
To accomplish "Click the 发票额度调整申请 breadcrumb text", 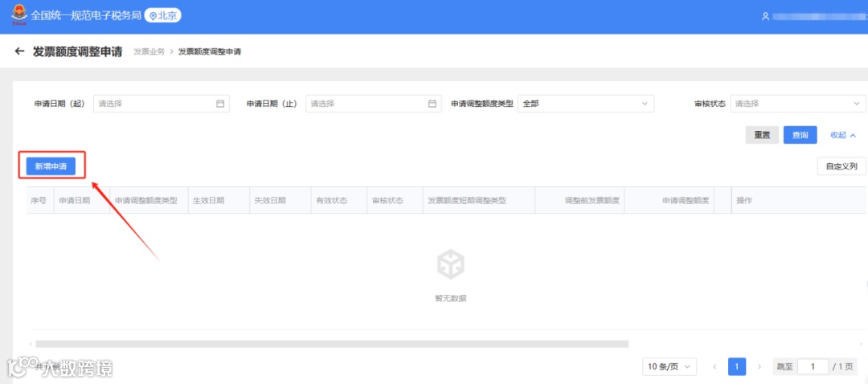I will tap(209, 51).
